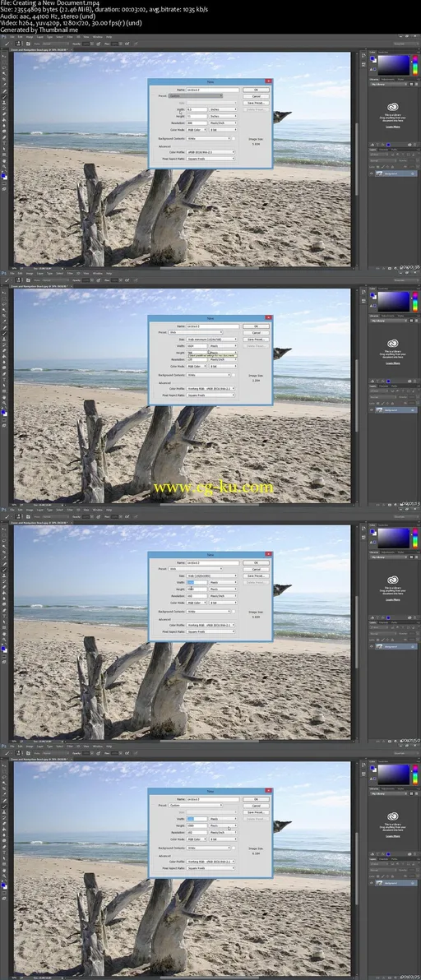Click the Height field containing 11

pos(197,116)
